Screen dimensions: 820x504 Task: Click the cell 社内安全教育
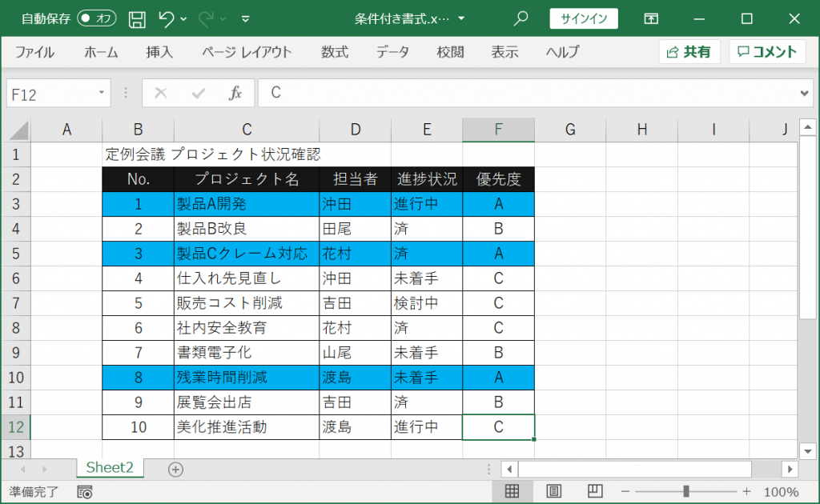247,328
